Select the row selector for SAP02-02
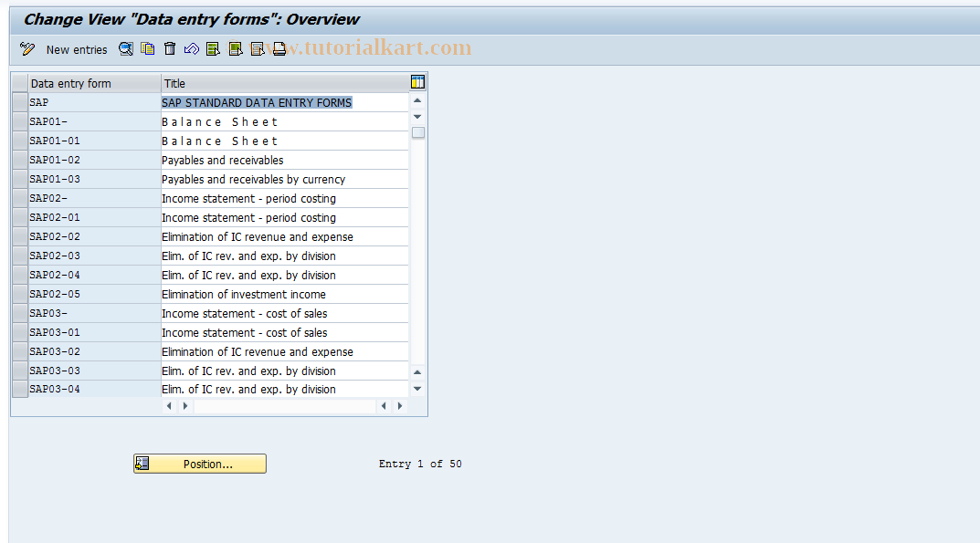Image resolution: width=980 pixels, height=543 pixels. 20,236
